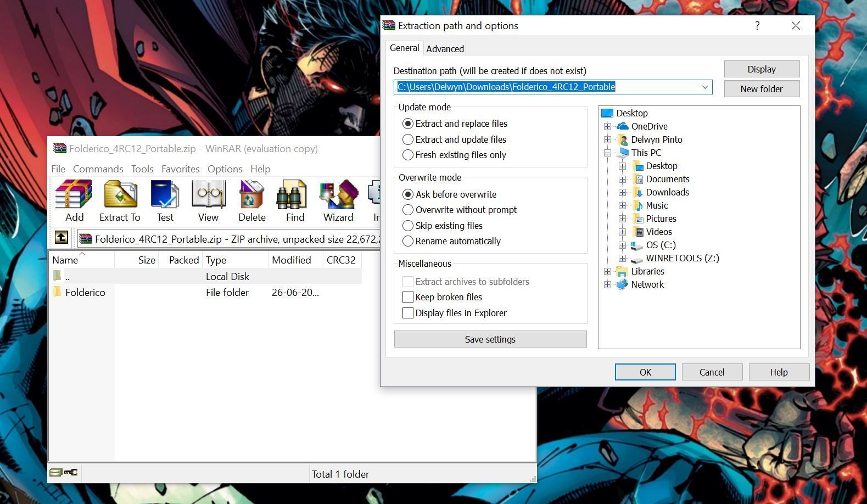Click the Extract To toolbar icon

[x=120, y=194]
